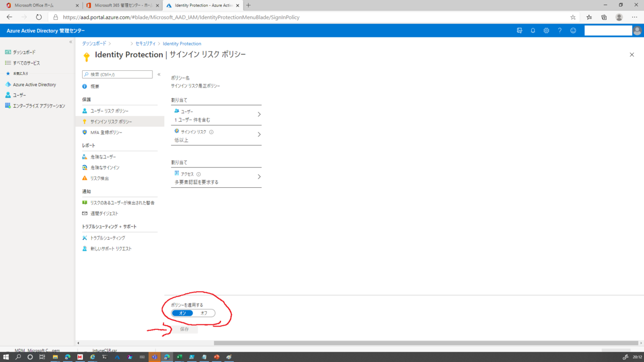This screenshot has width=644, height=362.
Task: Open a new browser tab
Action: tap(248, 5)
